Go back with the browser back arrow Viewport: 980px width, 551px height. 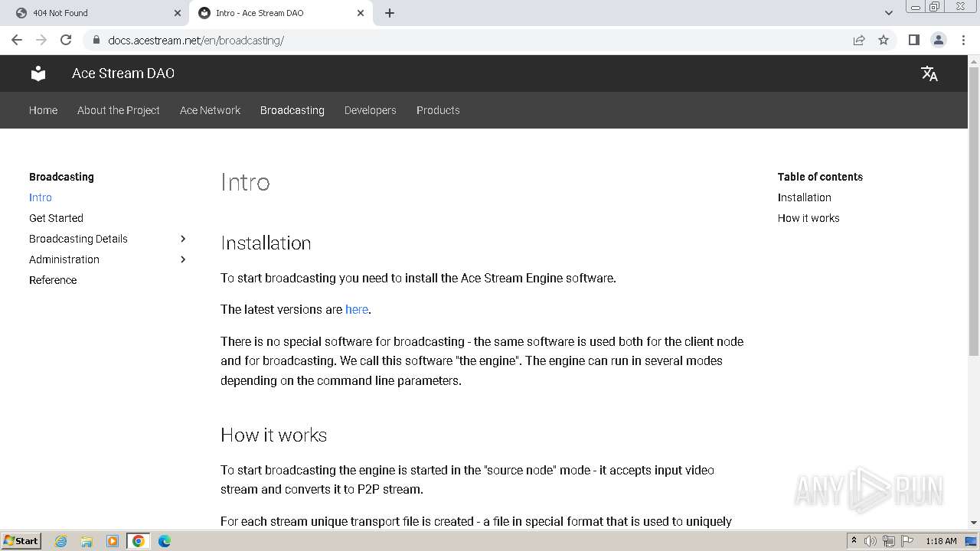pos(17,40)
